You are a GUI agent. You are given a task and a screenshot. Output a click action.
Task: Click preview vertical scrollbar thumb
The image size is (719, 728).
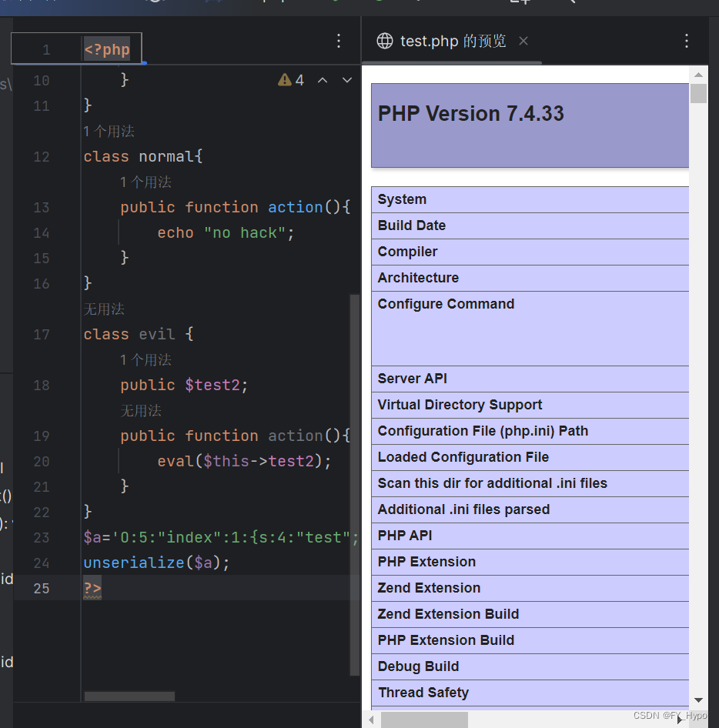698,93
